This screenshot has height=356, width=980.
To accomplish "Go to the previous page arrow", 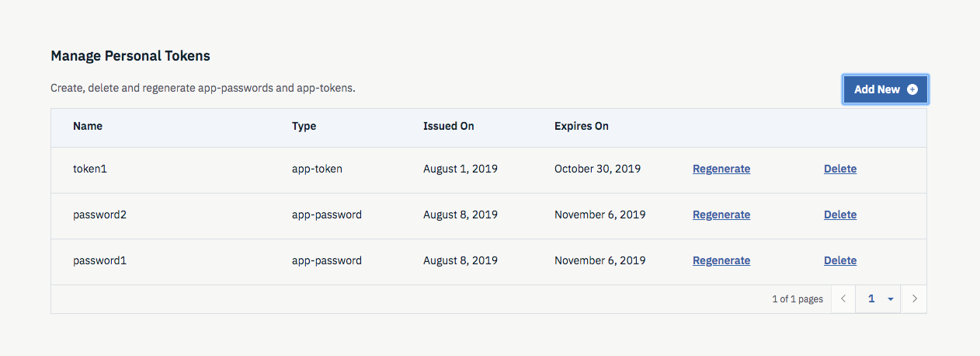I will (x=843, y=299).
